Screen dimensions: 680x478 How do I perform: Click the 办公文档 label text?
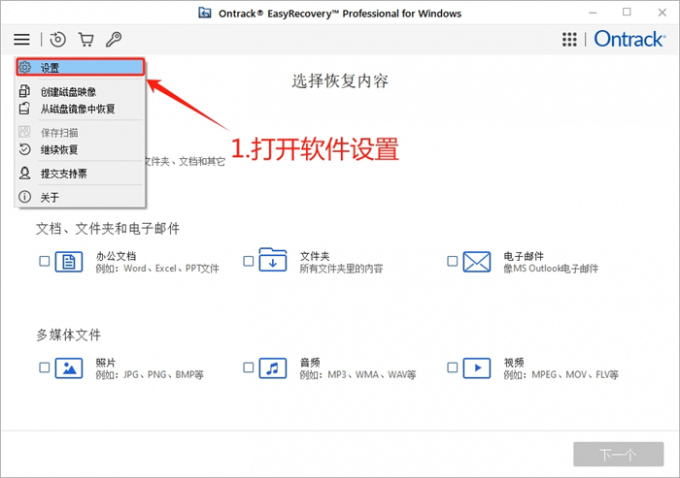click(x=116, y=256)
